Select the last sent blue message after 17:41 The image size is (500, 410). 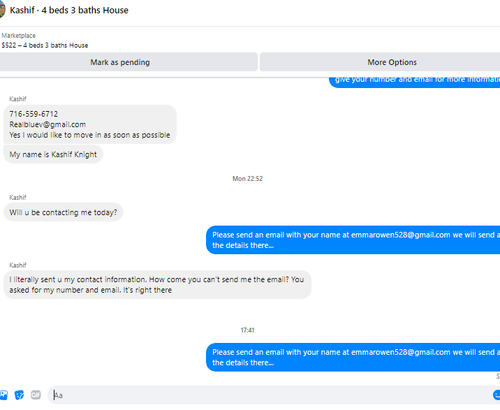pyautogui.click(x=353, y=357)
